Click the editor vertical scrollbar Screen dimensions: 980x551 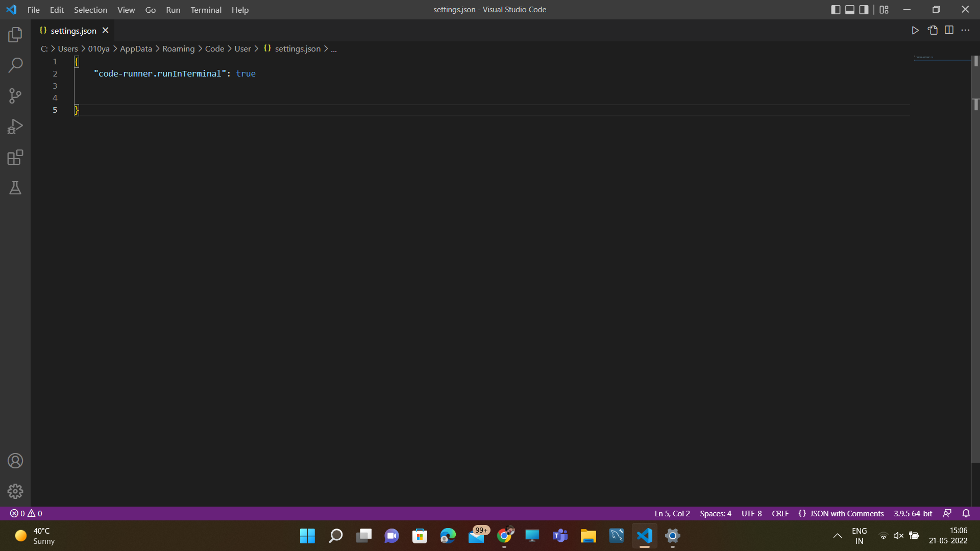point(975,77)
